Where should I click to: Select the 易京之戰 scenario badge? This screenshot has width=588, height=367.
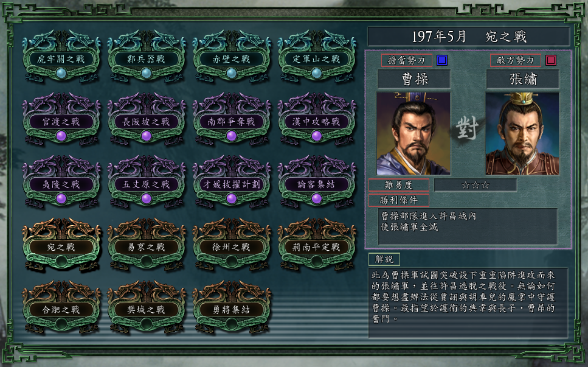[x=147, y=244]
